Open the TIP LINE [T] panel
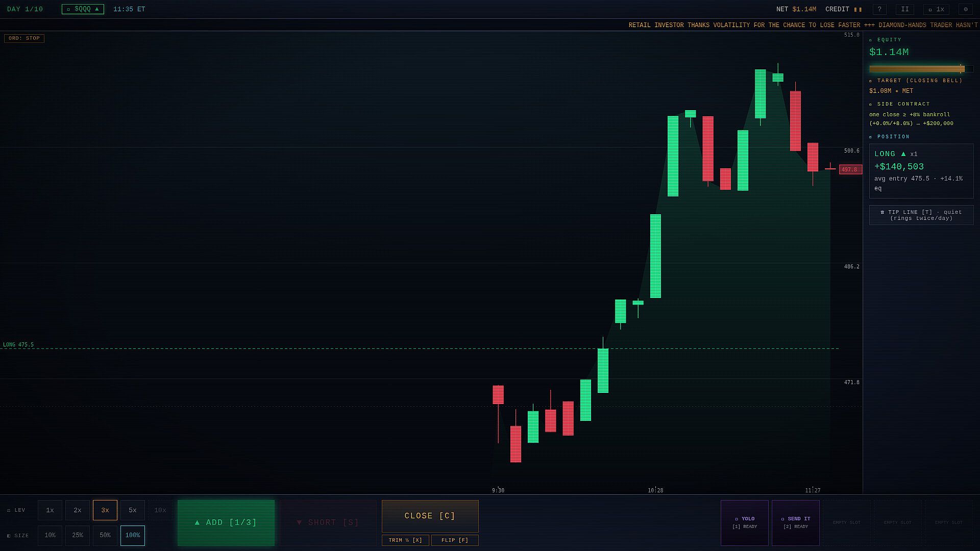 [921, 215]
